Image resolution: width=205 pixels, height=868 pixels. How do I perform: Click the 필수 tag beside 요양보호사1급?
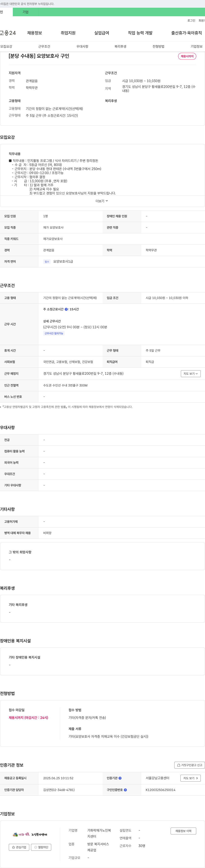[47, 261]
